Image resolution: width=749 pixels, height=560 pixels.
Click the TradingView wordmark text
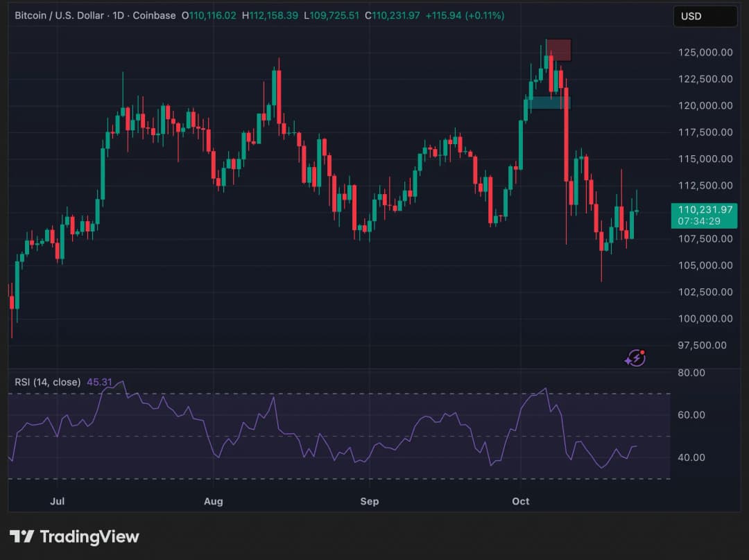[89, 536]
